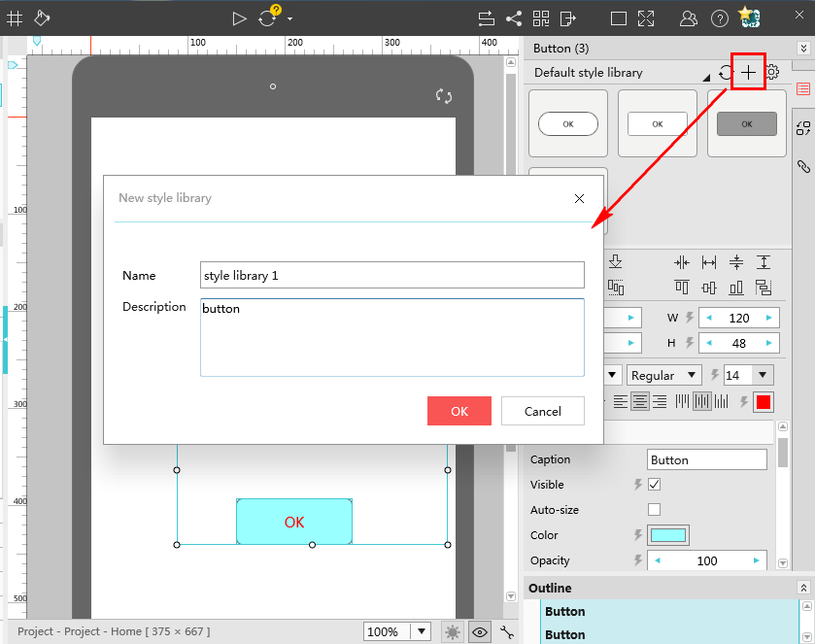Increase height value 48
The image size is (815, 644).
tap(768, 343)
